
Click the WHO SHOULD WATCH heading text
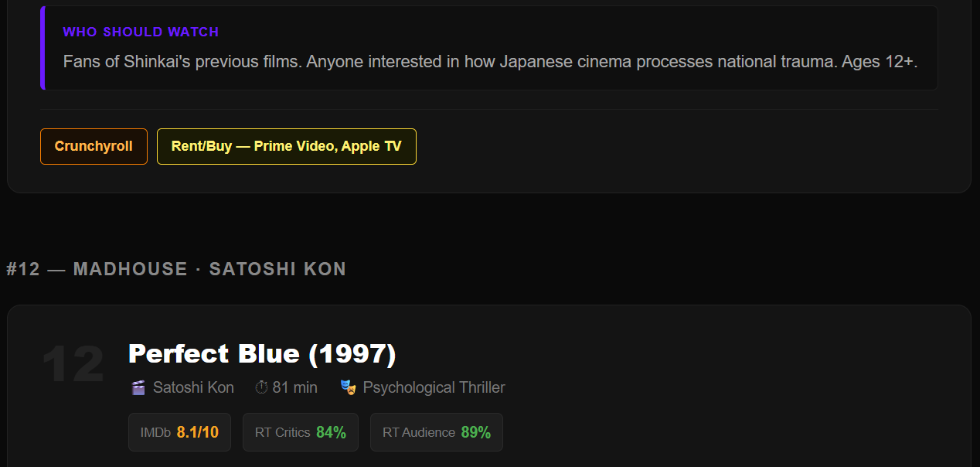point(141,32)
